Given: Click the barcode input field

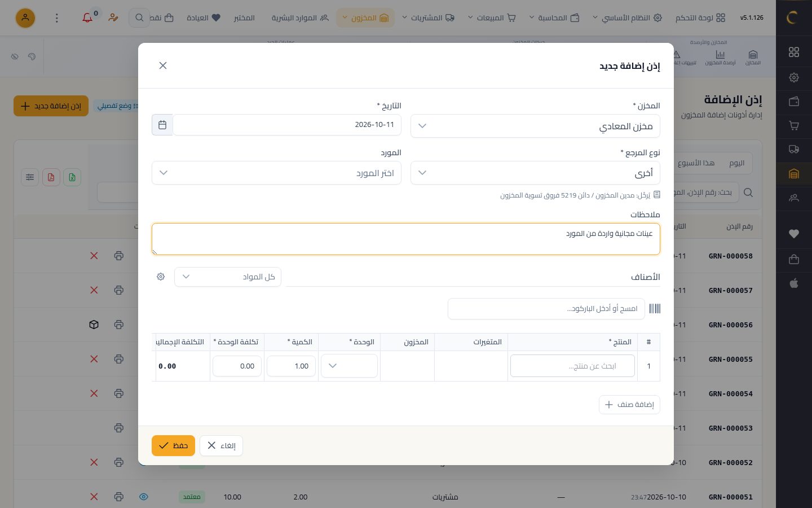Looking at the screenshot, I should [x=546, y=309].
